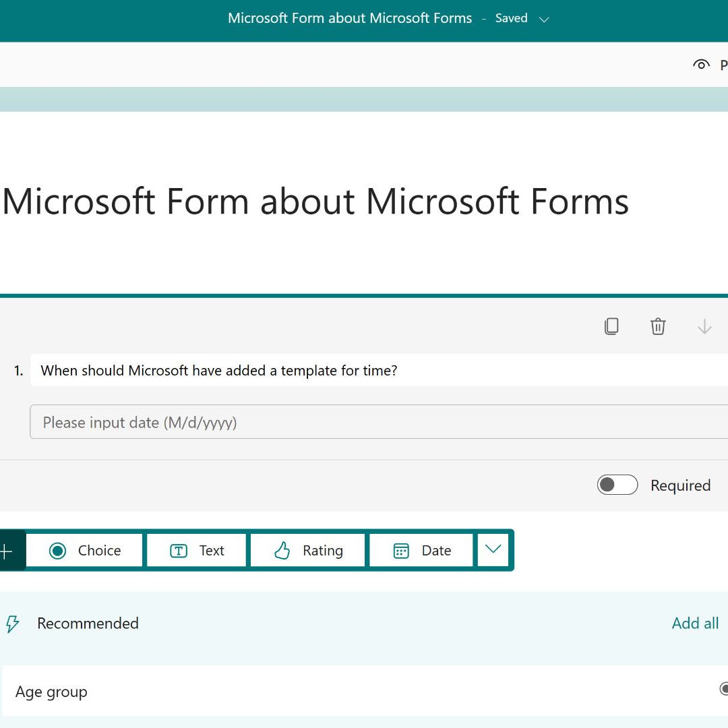Copy question 1 with the duplicate icon
The width and height of the screenshot is (728, 728).
click(x=611, y=326)
